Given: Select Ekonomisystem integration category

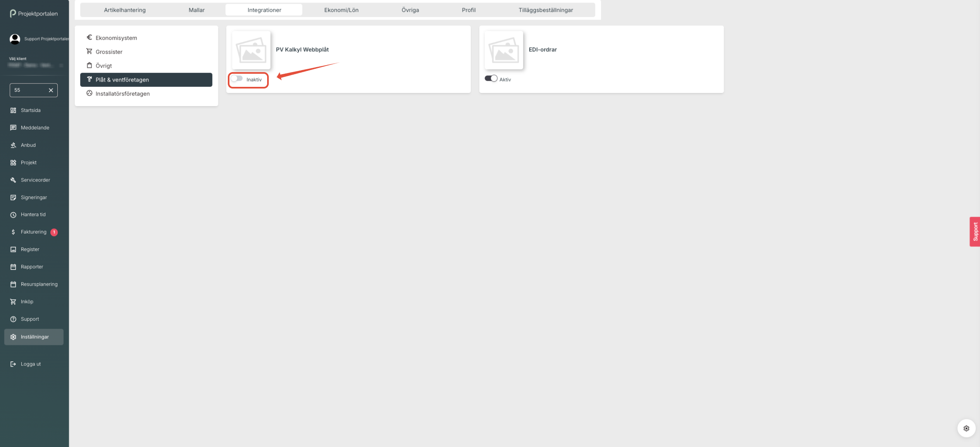Looking at the screenshot, I should pyautogui.click(x=116, y=38).
